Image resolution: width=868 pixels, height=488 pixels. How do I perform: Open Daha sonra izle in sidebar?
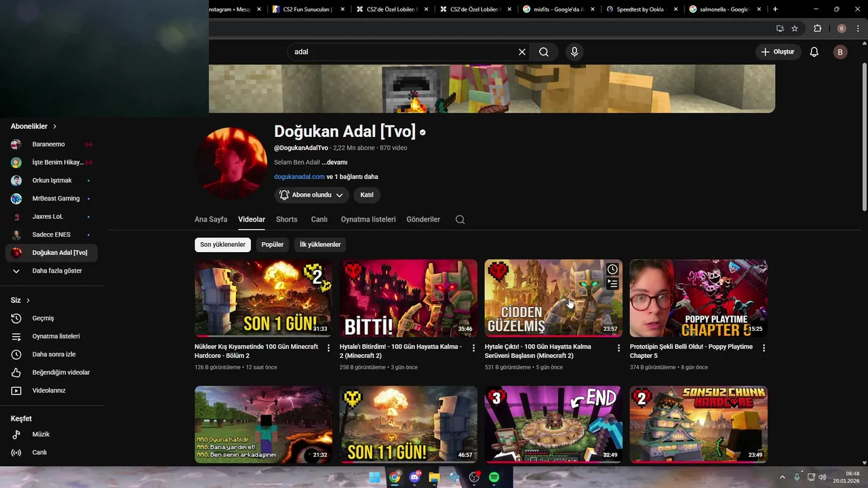pos(52,354)
